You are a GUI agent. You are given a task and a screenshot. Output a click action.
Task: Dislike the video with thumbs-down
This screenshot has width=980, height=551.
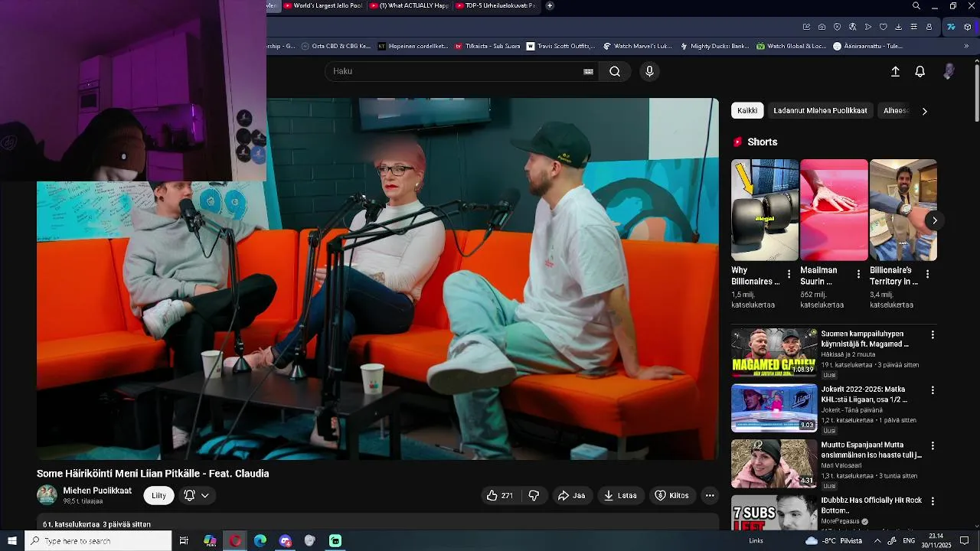point(534,495)
